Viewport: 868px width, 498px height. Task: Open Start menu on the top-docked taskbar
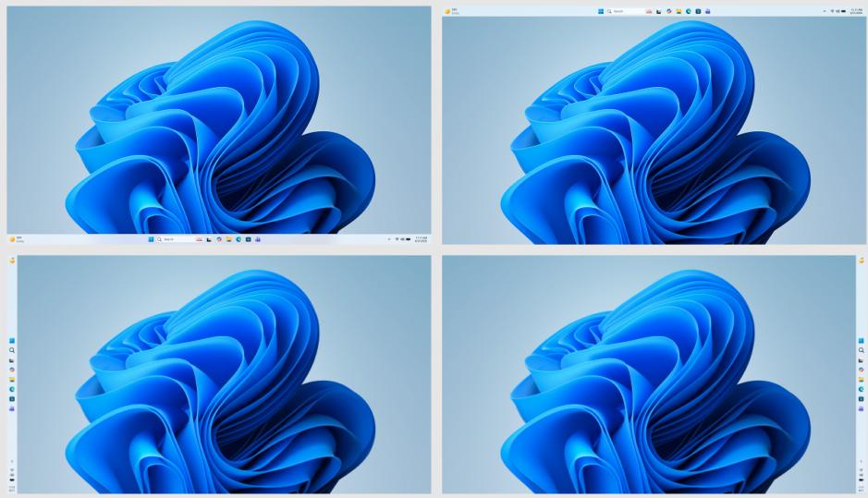pyautogui.click(x=601, y=11)
